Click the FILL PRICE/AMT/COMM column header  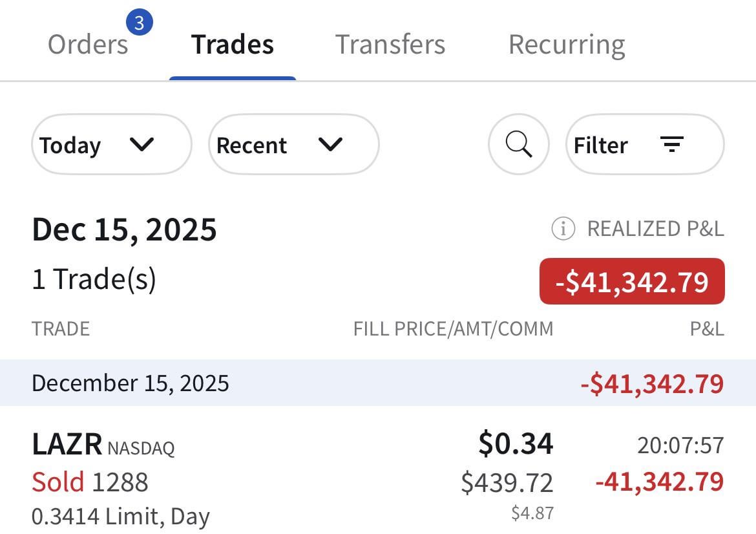[453, 328]
